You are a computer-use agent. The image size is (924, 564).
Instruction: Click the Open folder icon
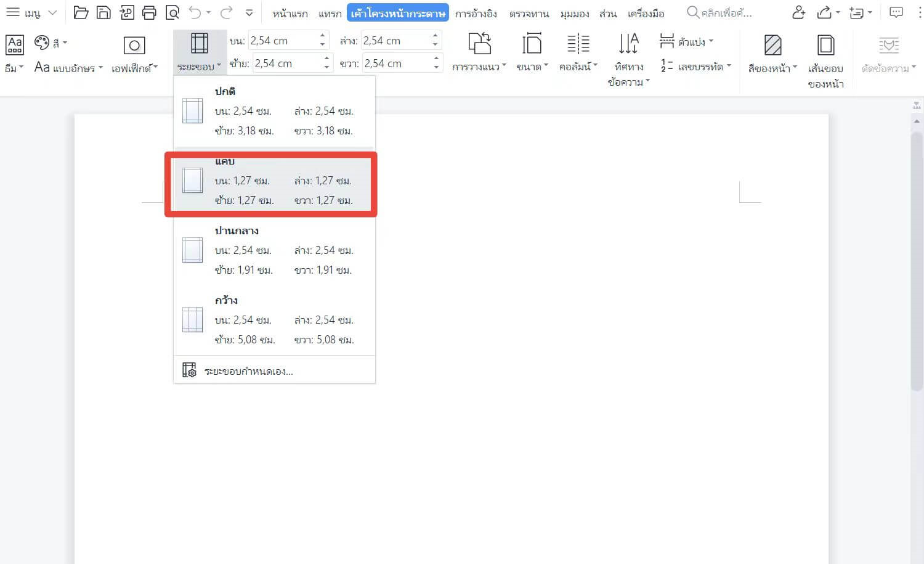coord(81,12)
